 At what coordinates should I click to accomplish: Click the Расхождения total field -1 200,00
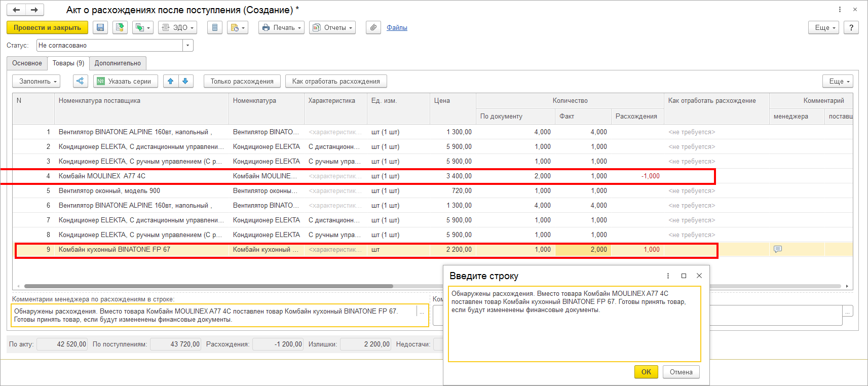click(278, 344)
